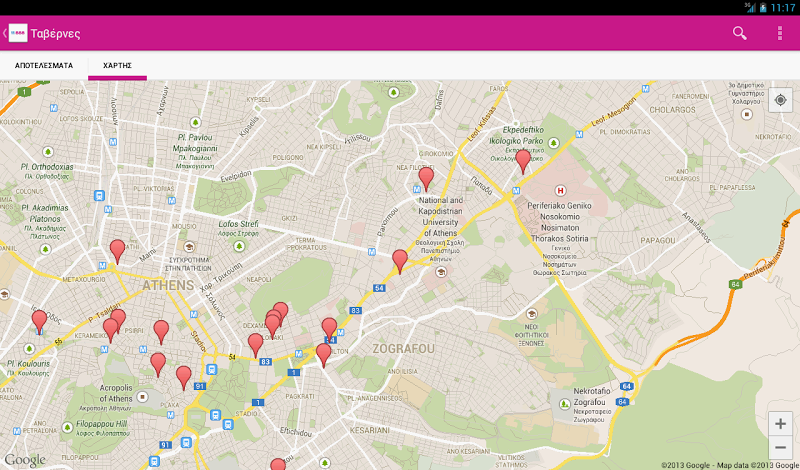Tap the 3G signal indicator

750,7
